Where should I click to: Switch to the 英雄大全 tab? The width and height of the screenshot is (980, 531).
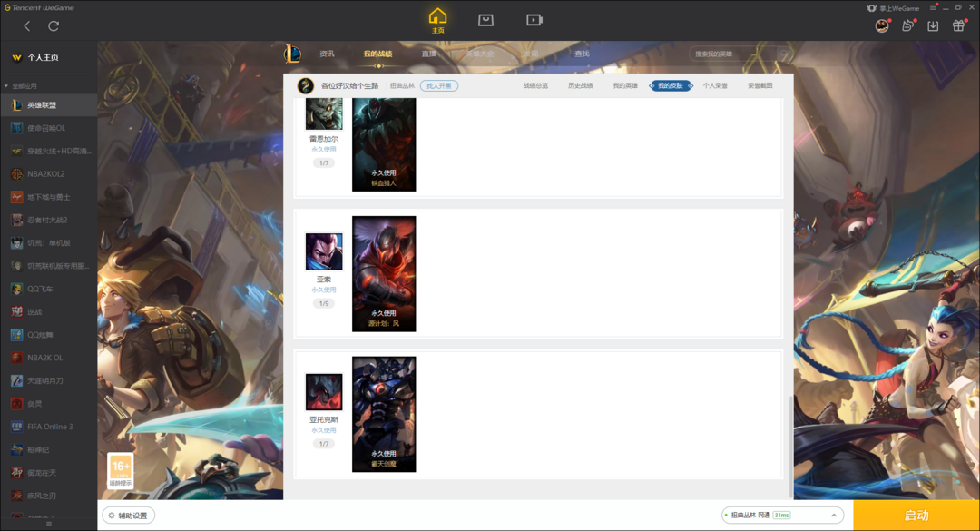479,54
